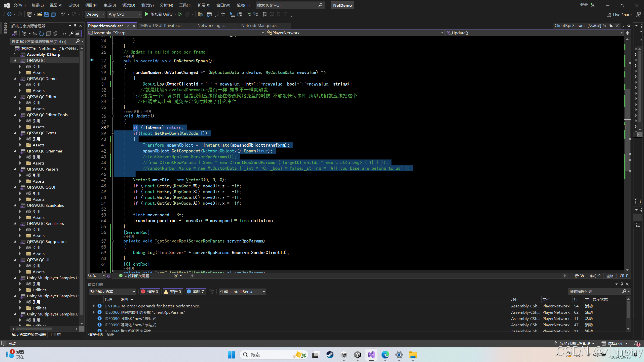The height and width of the screenshot is (362, 644).
Task: Open the Git(G) menu
Action: point(73,5)
